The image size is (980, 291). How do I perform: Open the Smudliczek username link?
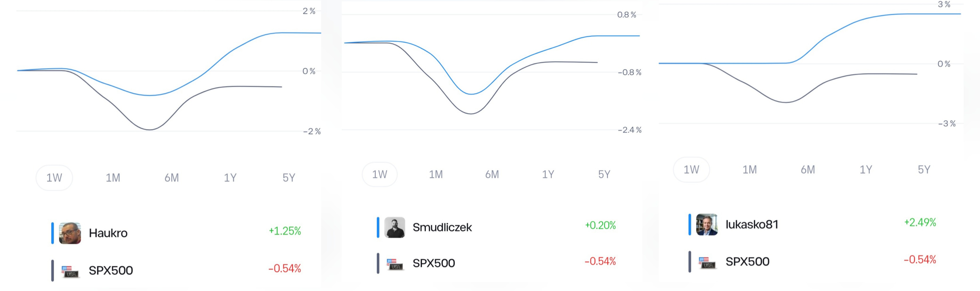click(x=442, y=227)
